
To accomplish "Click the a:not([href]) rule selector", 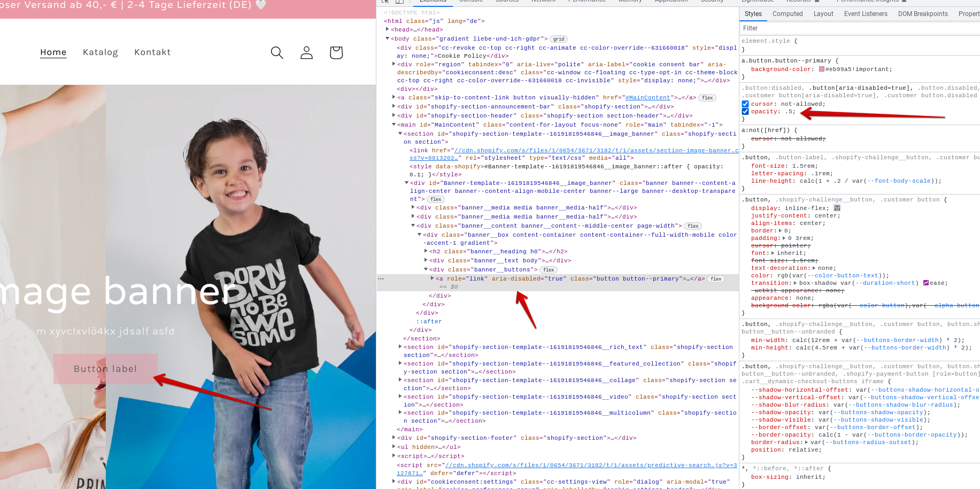I will pos(765,130).
